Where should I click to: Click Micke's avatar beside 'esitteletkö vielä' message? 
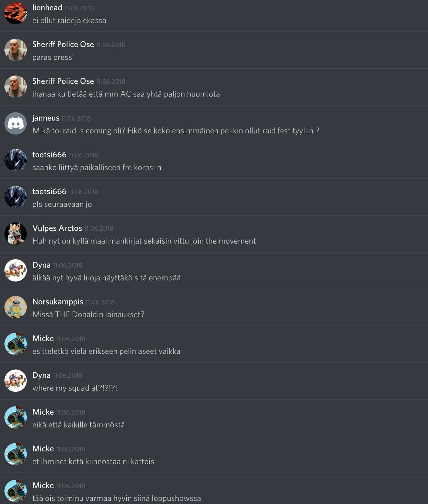click(16, 344)
